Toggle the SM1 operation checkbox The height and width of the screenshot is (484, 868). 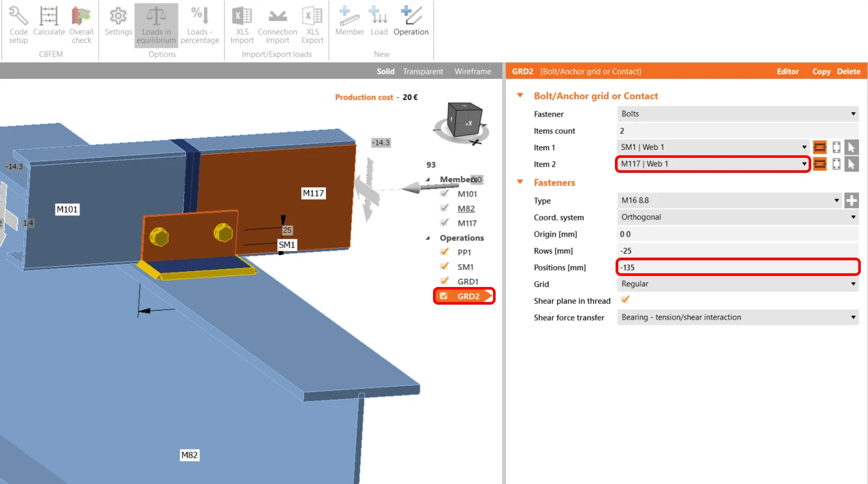click(x=445, y=267)
